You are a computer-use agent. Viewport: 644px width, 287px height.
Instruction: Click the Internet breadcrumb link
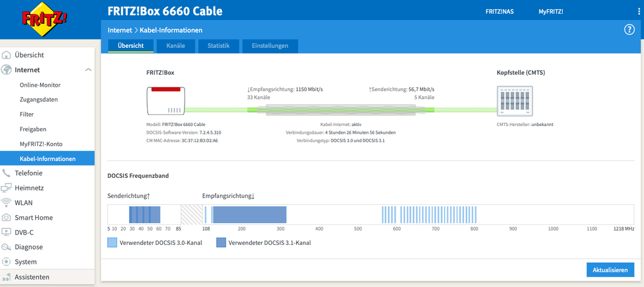tap(119, 30)
